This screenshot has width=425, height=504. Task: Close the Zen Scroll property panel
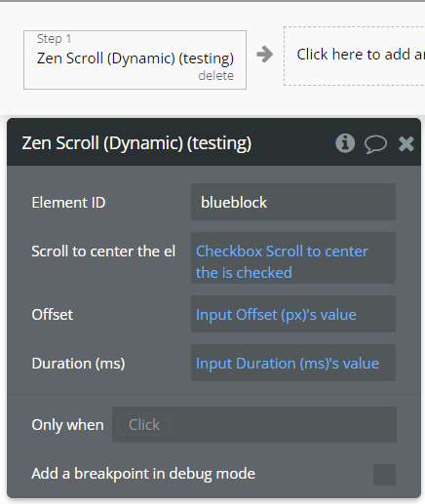click(406, 143)
